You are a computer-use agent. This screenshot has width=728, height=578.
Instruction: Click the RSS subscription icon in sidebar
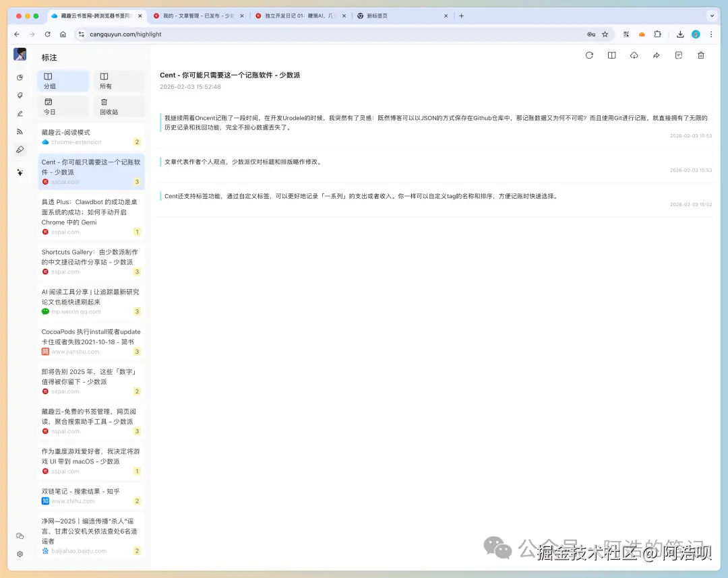click(x=20, y=131)
